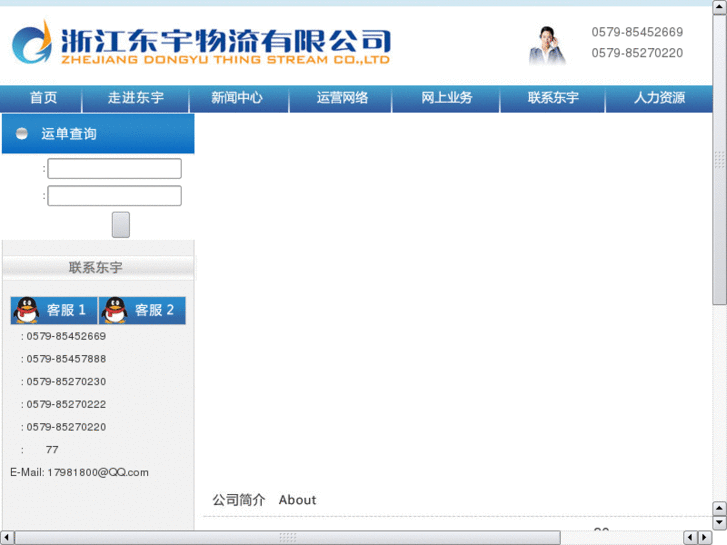
Task: Select phone number 0579-85270222
Action: [66, 404]
